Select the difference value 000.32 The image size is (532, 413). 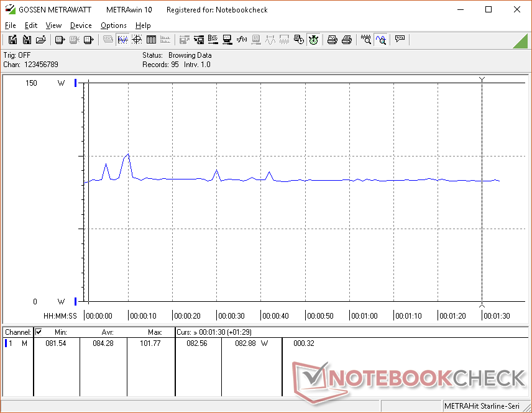point(304,343)
